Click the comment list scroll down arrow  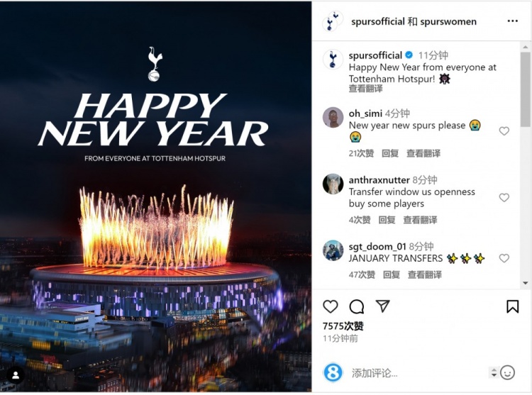(526, 283)
